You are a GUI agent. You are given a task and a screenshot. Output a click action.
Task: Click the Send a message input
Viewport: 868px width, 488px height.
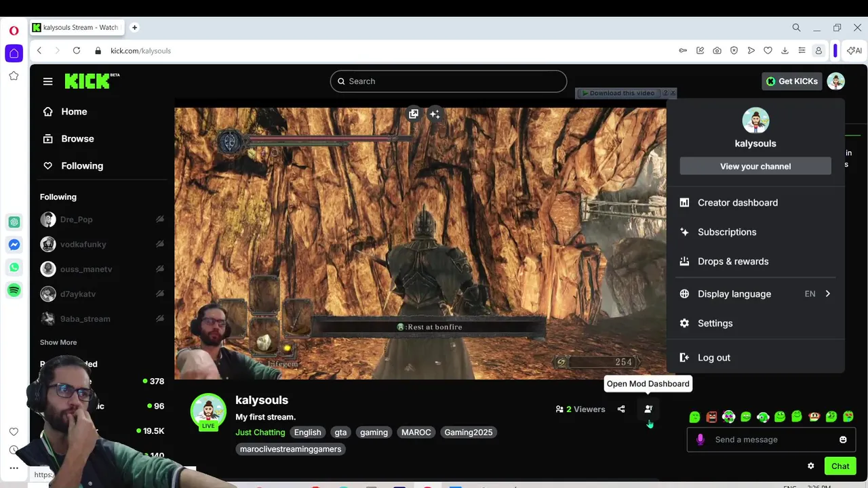point(772,439)
